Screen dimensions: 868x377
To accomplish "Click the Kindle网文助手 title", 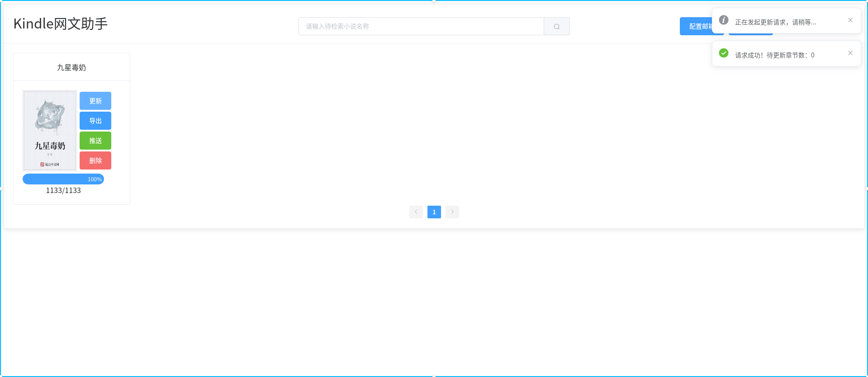I will [61, 24].
